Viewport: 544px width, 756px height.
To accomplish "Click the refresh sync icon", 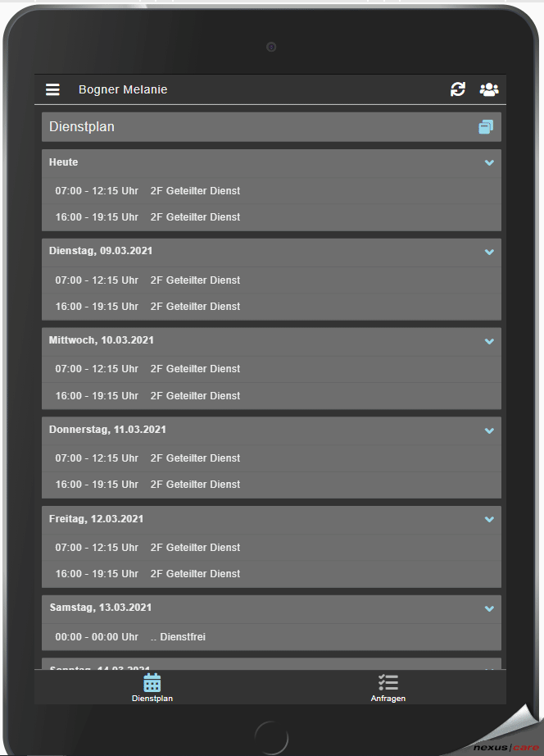I will (458, 89).
